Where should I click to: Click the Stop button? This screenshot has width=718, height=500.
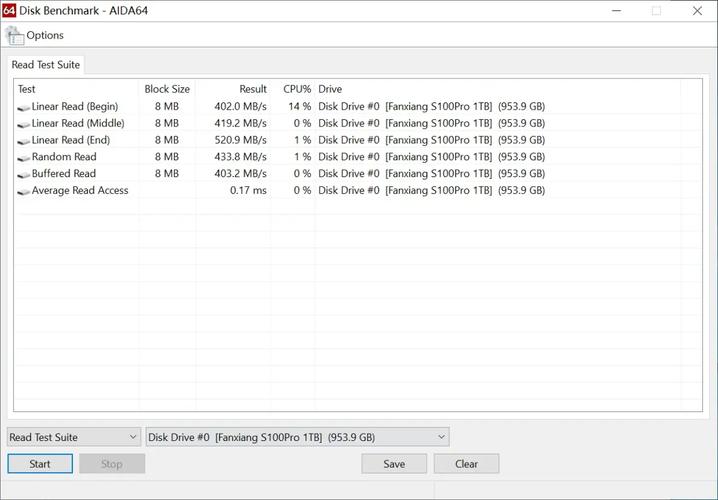coord(112,464)
